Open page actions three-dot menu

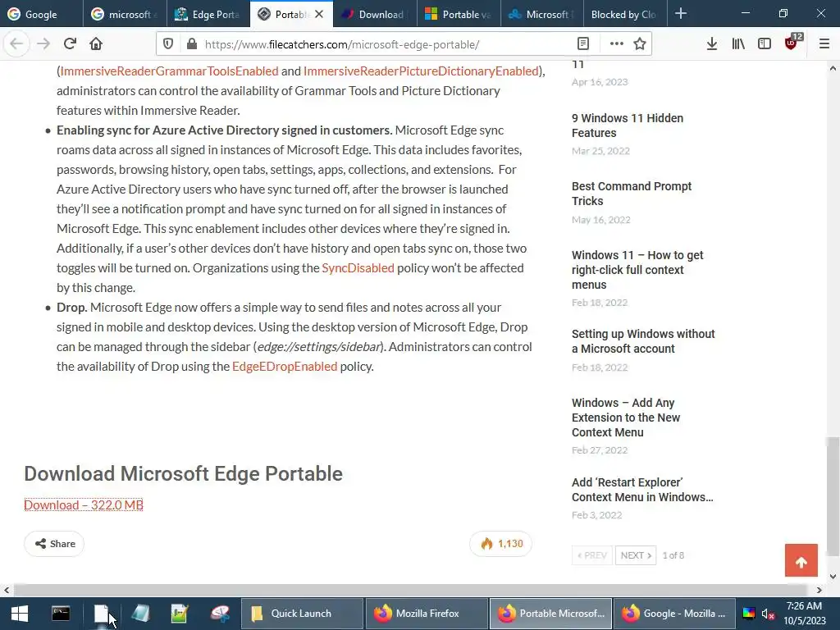pyautogui.click(x=617, y=44)
